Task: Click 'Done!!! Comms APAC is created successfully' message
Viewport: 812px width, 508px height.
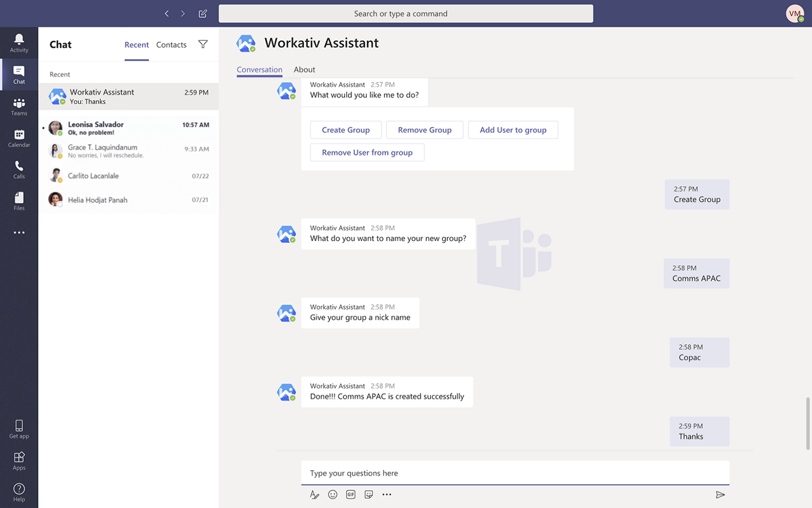Action: [x=387, y=392]
